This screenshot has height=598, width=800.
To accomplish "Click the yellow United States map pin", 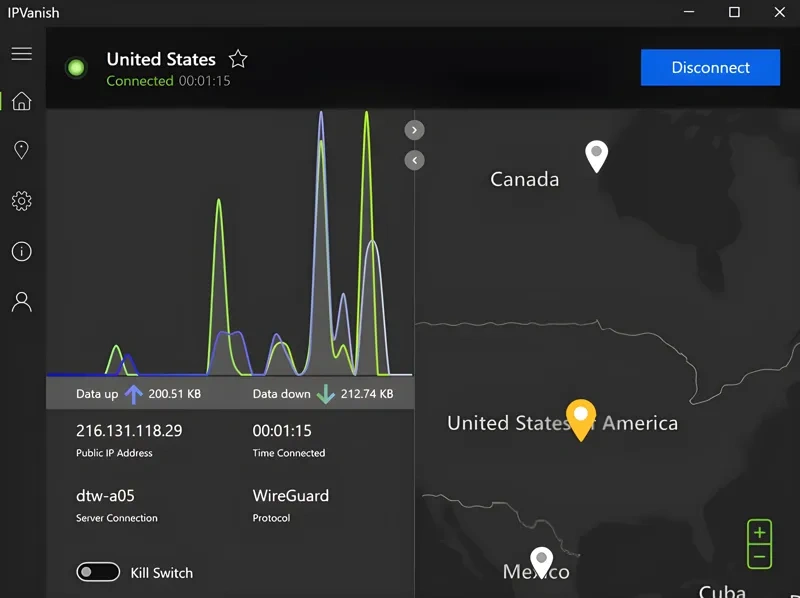I will point(581,416).
